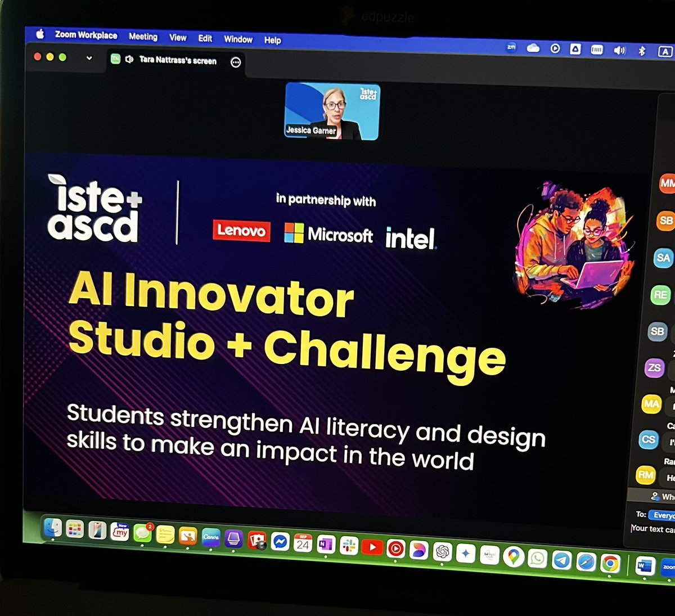The width and height of the screenshot is (675, 616).
Task: Open Launchpad from the dock
Action: pyautogui.click(x=75, y=529)
